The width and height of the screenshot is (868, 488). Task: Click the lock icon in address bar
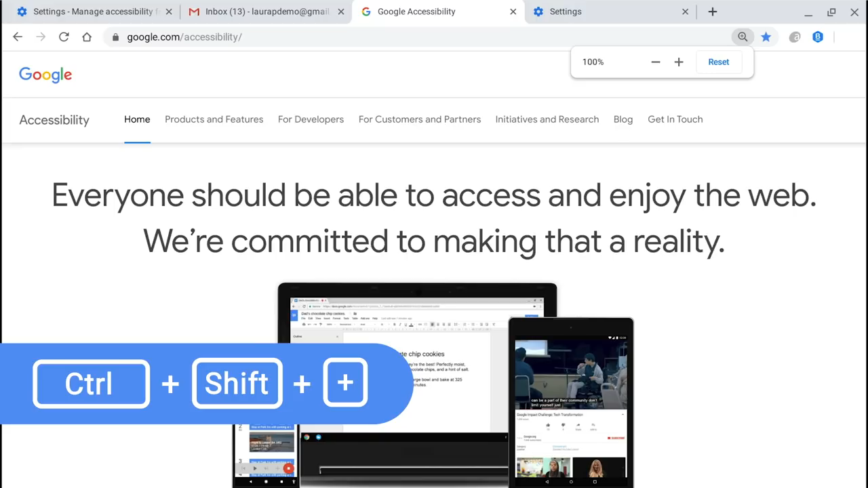pos(115,37)
